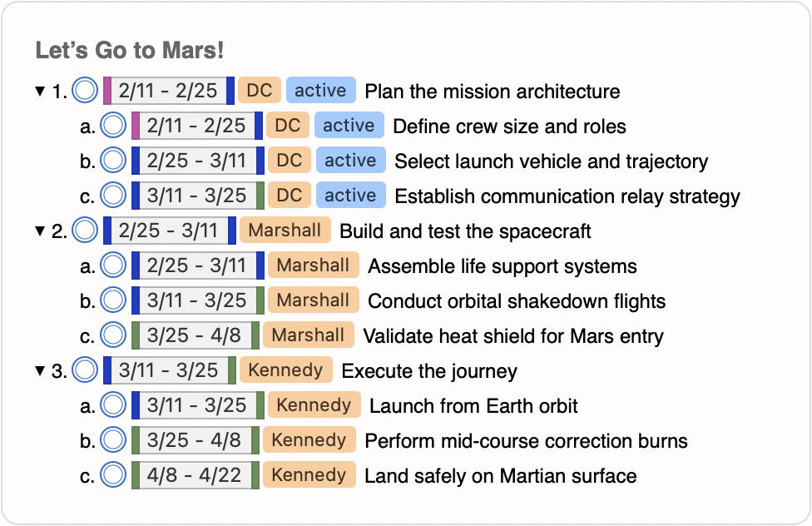Click the active tag on Plan the mission architecture
Image resolution: width=812 pixels, height=526 pixels.
tap(320, 90)
